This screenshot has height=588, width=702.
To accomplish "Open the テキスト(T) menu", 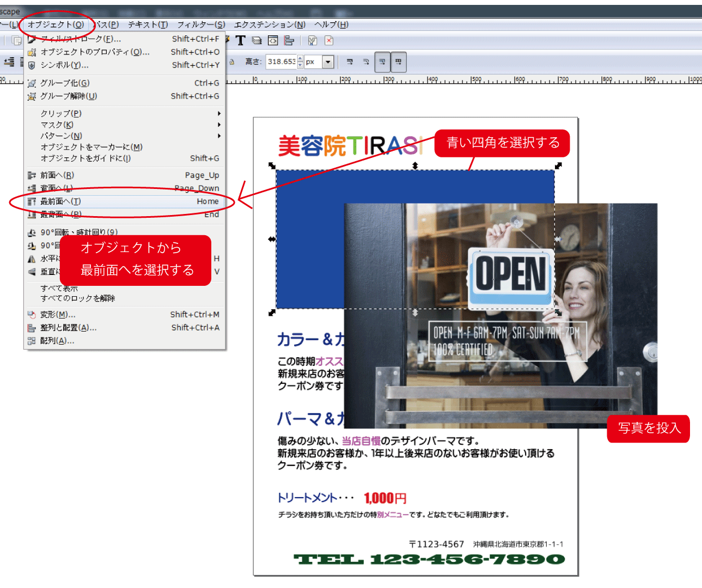I will 148,24.
